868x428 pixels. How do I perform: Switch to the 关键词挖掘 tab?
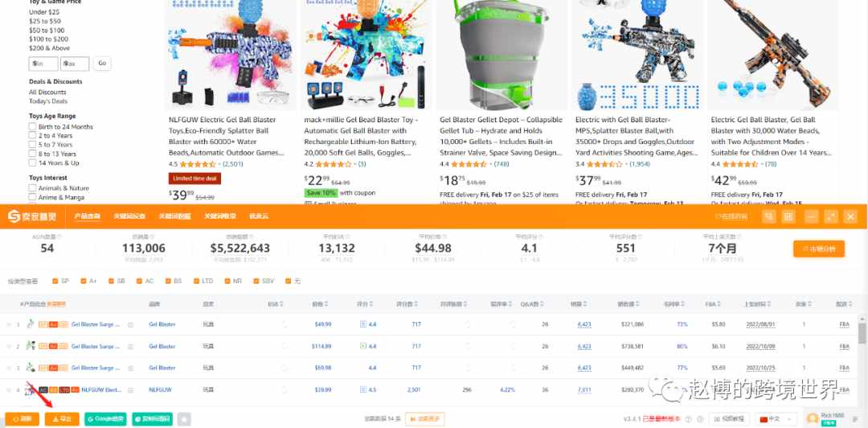[x=174, y=216]
